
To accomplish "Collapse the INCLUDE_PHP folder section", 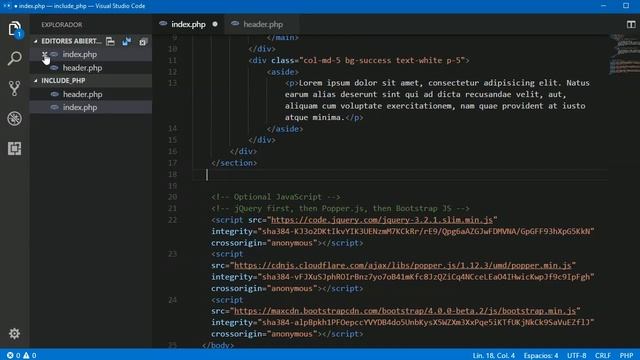I will pos(36,81).
